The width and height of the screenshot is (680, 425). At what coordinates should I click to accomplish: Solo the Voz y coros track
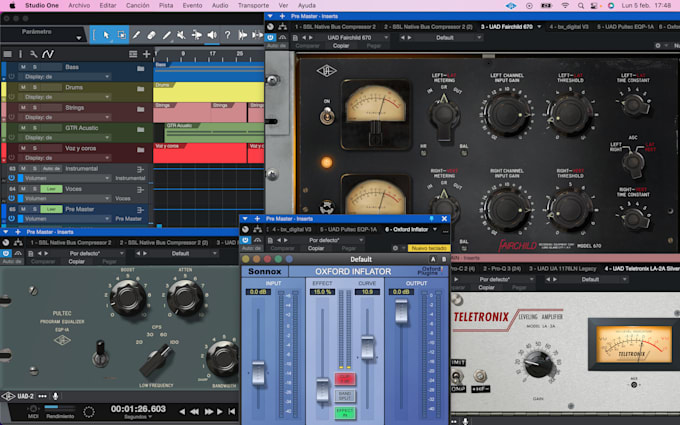click(x=35, y=148)
